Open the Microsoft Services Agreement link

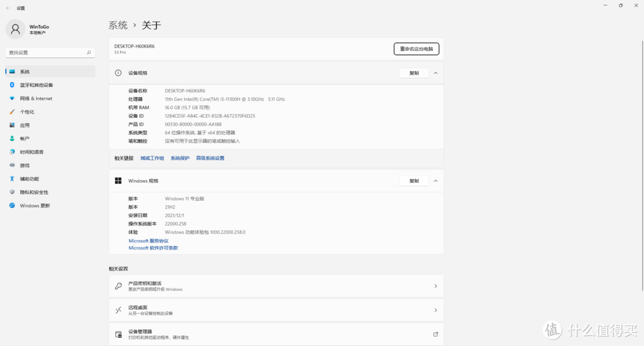(x=148, y=241)
